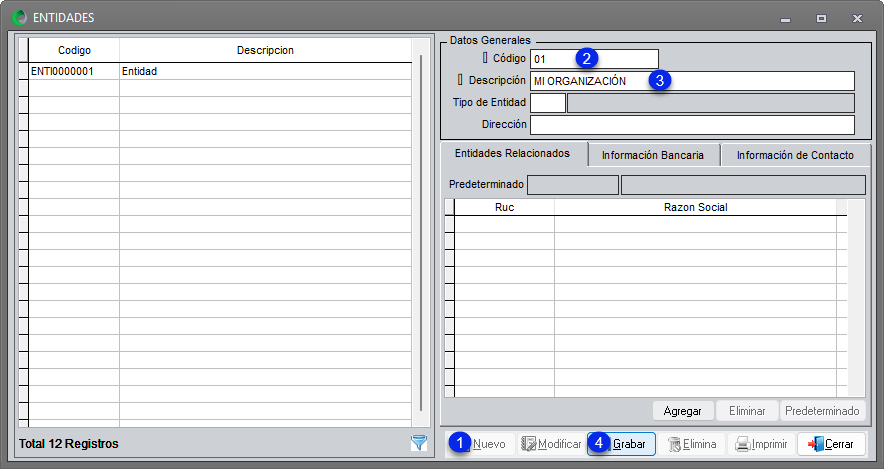This screenshot has height=469, width=884.
Task: Open the Información Bancaria tab
Action: 653,155
